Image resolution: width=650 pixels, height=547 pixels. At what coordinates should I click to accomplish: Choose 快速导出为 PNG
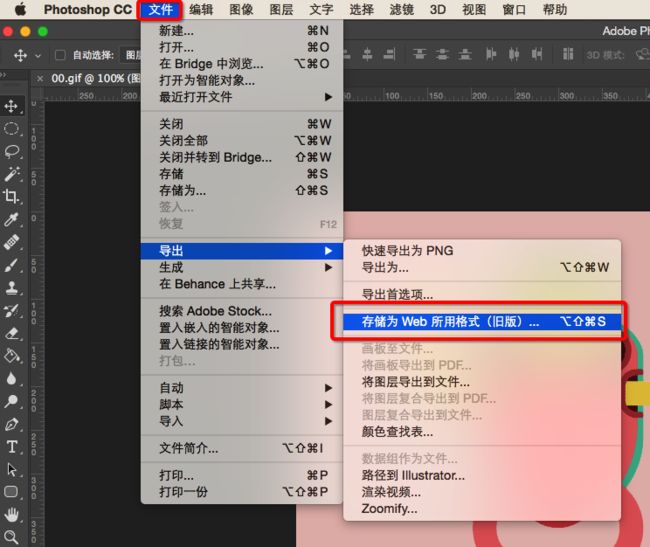pos(482,251)
